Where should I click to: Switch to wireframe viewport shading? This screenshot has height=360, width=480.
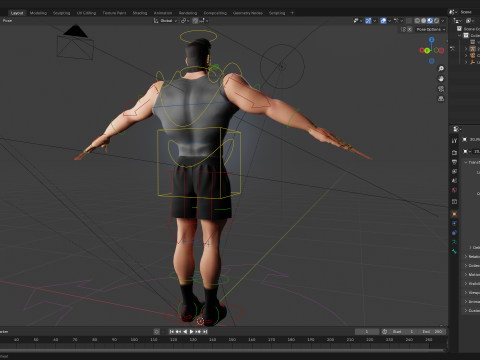(417, 21)
